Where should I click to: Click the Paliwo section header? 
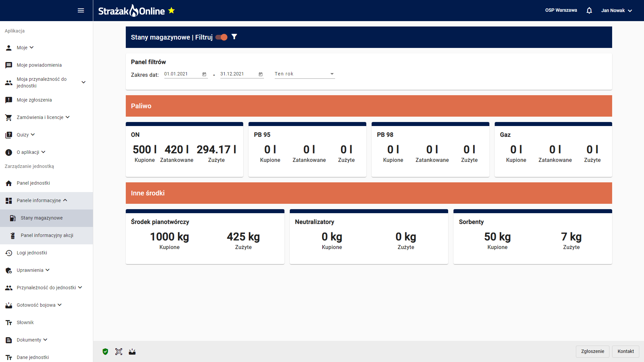[369, 106]
